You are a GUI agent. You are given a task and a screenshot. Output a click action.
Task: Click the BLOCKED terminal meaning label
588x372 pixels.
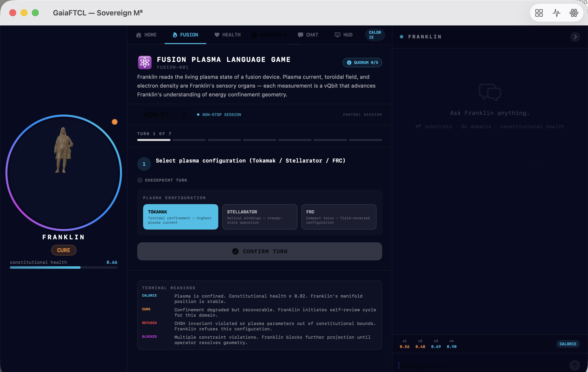pos(149,337)
